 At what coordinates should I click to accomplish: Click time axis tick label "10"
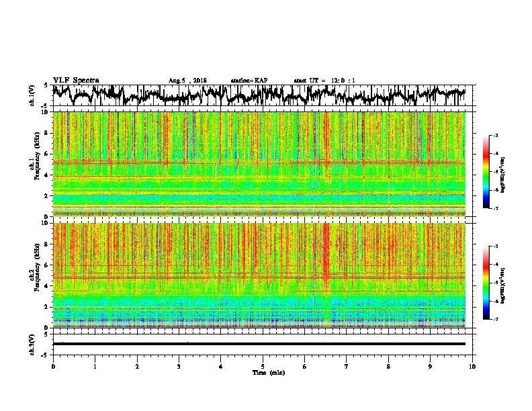pyautogui.click(x=472, y=367)
